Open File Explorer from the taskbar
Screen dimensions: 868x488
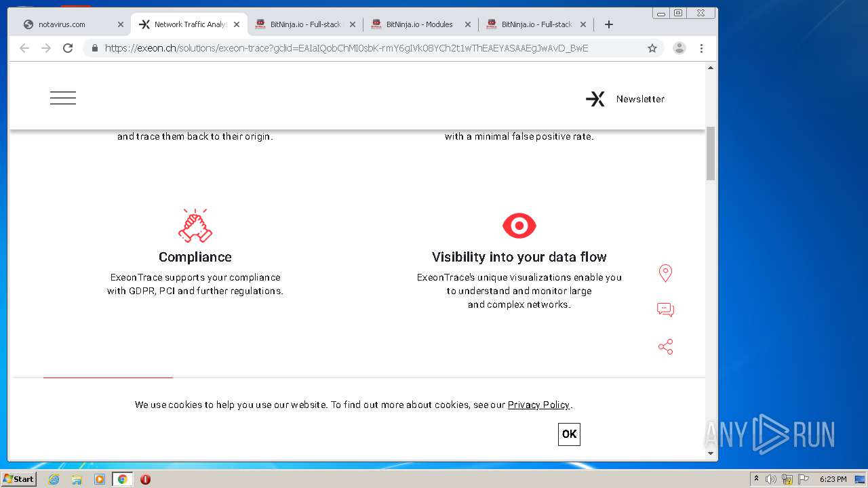click(x=77, y=479)
